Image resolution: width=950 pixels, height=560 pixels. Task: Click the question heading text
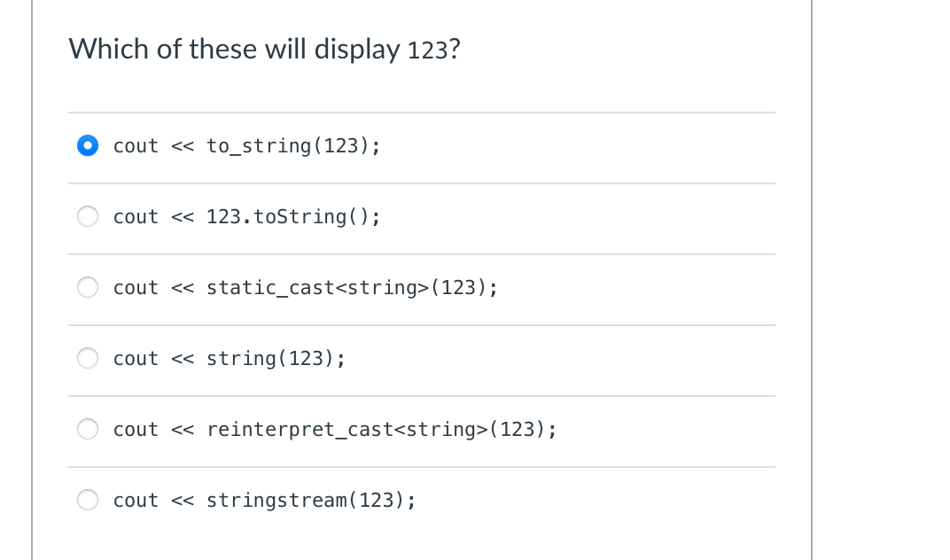pyautogui.click(x=263, y=49)
